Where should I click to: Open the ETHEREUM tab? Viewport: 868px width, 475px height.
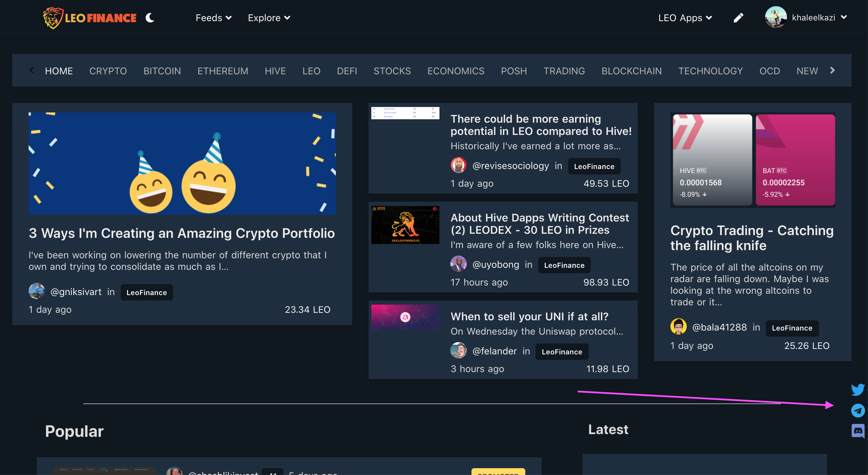pyautogui.click(x=223, y=71)
